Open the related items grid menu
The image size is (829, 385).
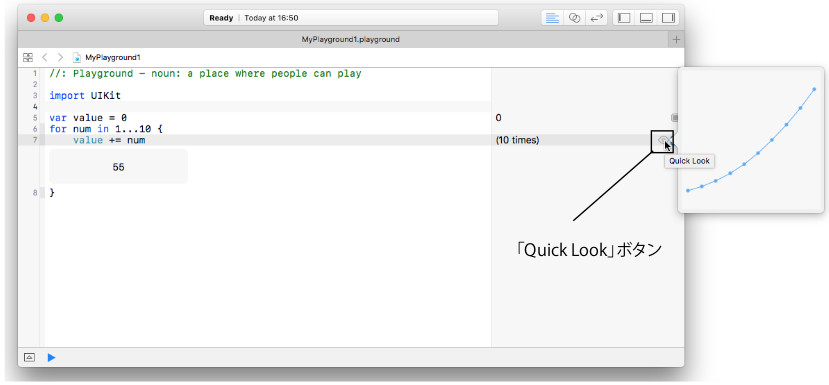pos(28,57)
